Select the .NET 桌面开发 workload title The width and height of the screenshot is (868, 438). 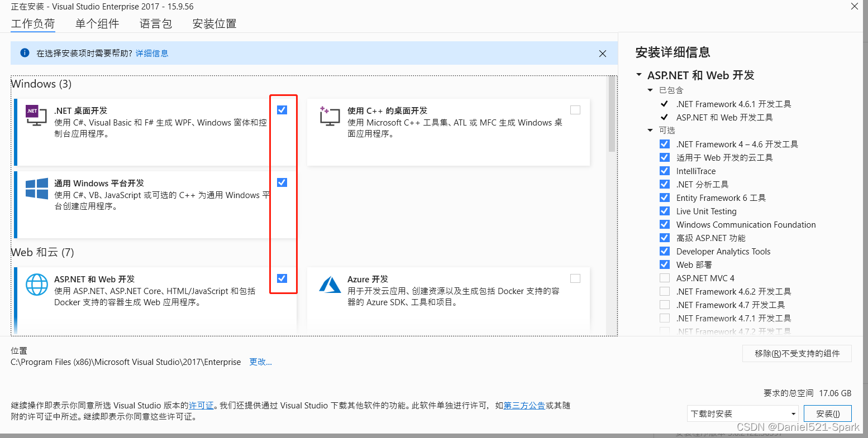click(x=80, y=110)
